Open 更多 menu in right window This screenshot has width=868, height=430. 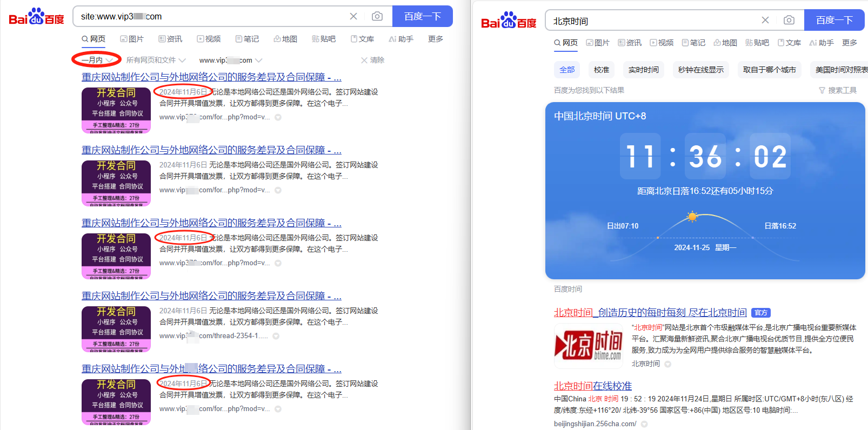[x=850, y=43]
